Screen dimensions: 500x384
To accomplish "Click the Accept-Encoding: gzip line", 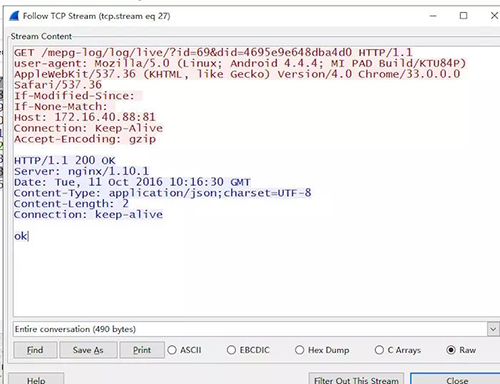I will (x=85, y=139).
